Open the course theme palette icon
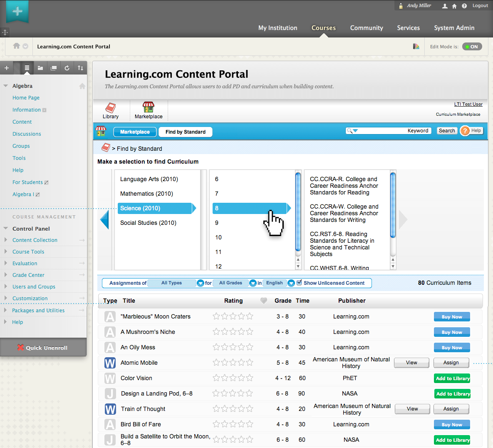Image resolution: width=493 pixels, height=448 pixels. tap(416, 47)
